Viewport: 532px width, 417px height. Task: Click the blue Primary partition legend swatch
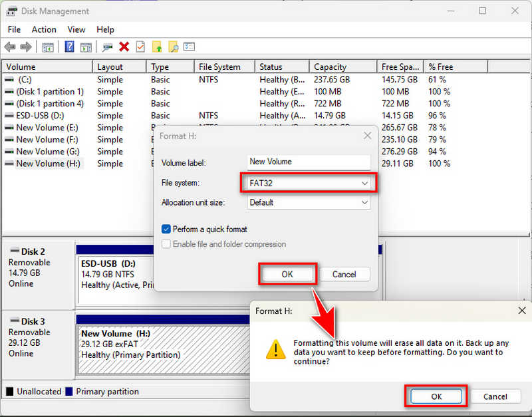[69, 392]
